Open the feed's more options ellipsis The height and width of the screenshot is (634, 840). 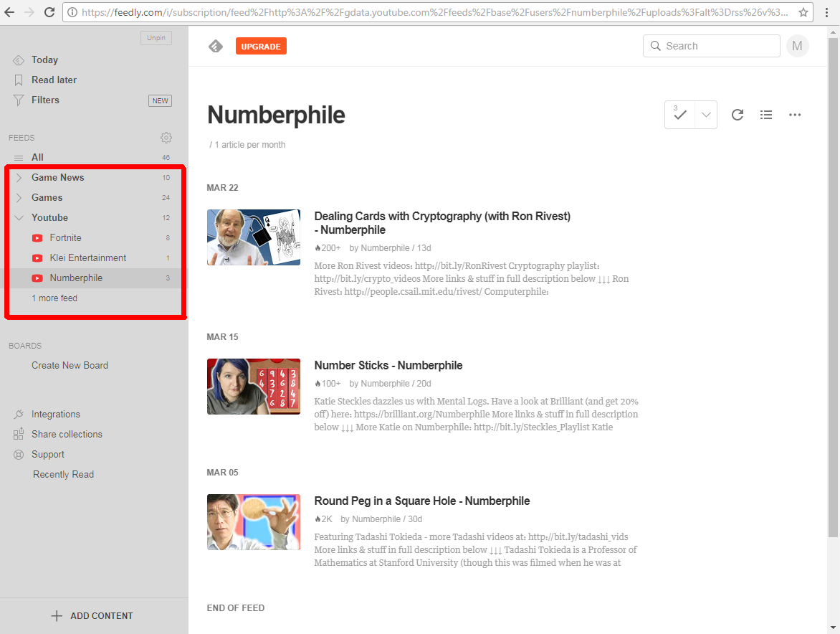pyautogui.click(x=795, y=115)
